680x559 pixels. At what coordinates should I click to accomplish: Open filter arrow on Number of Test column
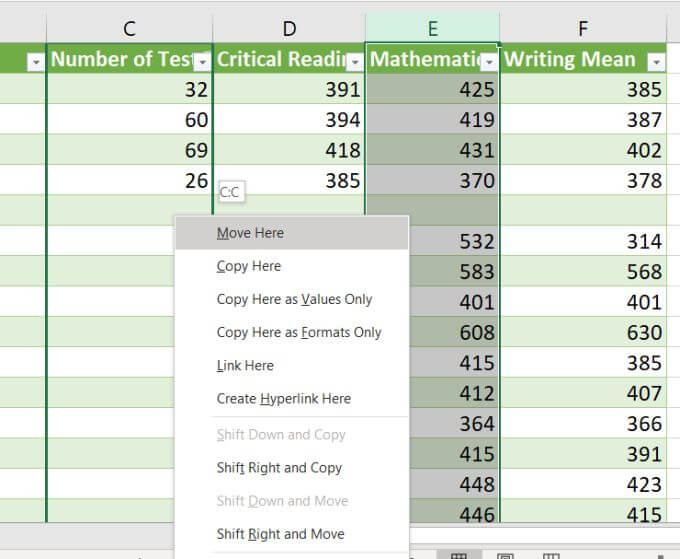[x=202, y=62]
